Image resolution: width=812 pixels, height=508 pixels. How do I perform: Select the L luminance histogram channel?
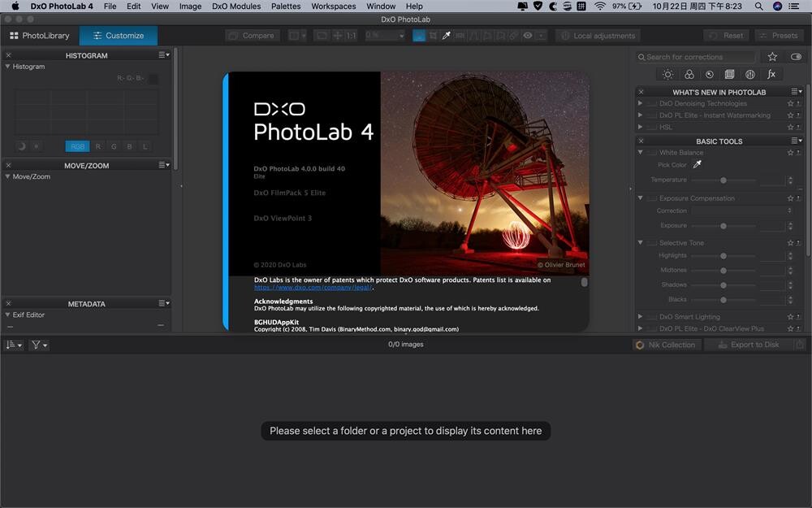[145, 146]
